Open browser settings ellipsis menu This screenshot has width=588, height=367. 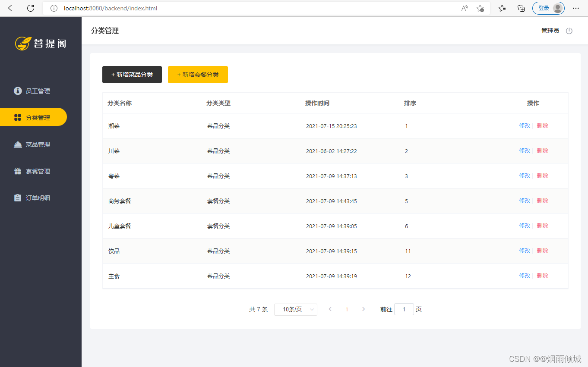click(576, 8)
